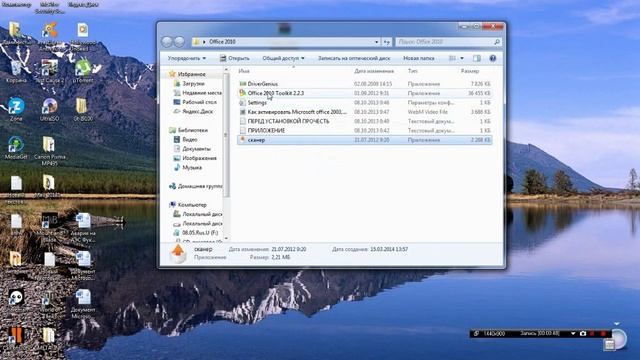Sort by the Дата изменения column header
This screenshot has width=640, height=360.
(x=374, y=71)
